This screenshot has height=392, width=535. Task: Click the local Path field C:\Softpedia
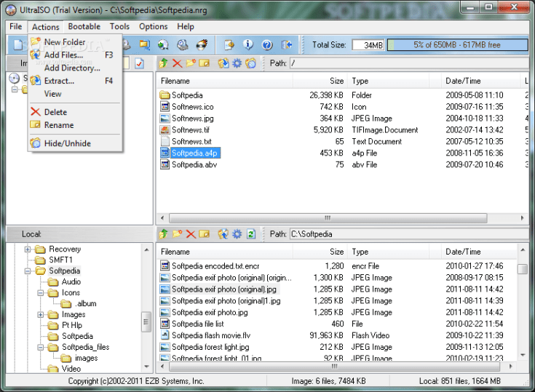click(409, 234)
